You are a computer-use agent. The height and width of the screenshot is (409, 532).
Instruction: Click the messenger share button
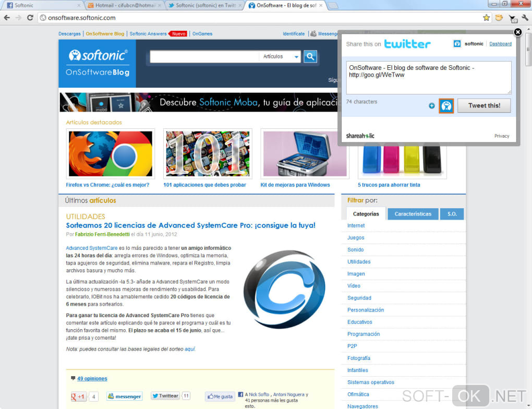click(124, 396)
